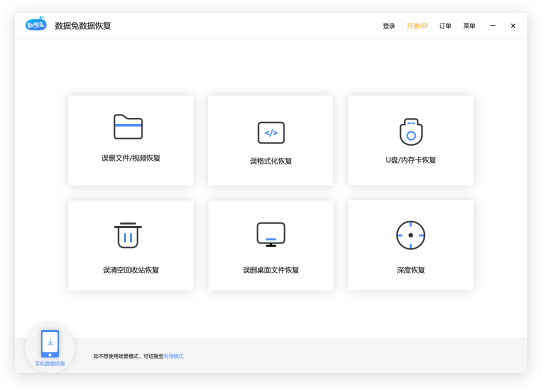This screenshot has width=542, height=390.
Task: Click the 误删文件/视频恢复 label
Action: point(131,158)
